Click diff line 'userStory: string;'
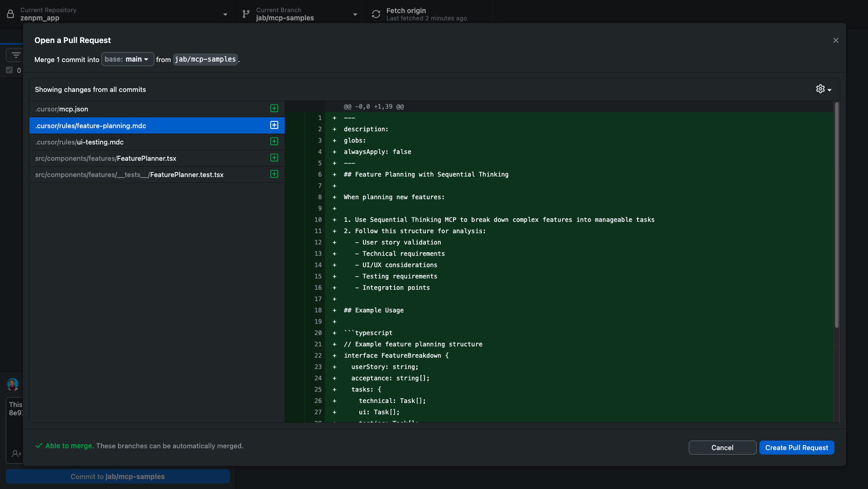The height and width of the screenshot is (489, 868). [385, 367]
